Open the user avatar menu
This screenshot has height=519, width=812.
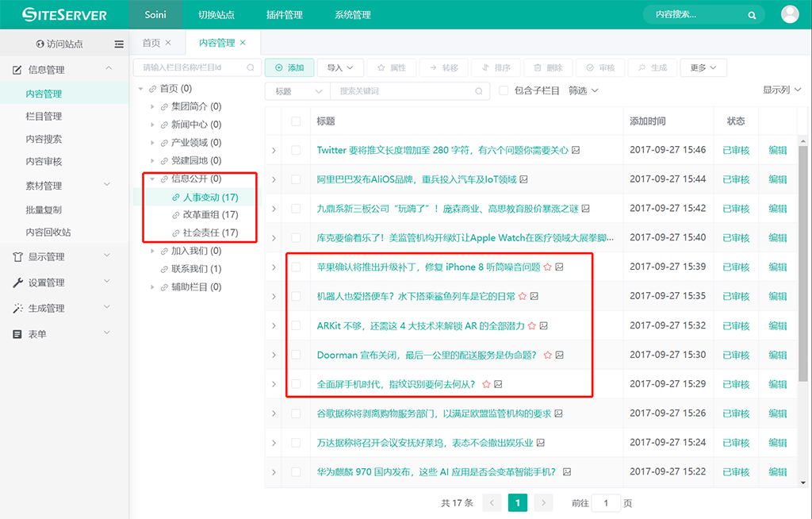pyautogui.click(x=790, y=14)
